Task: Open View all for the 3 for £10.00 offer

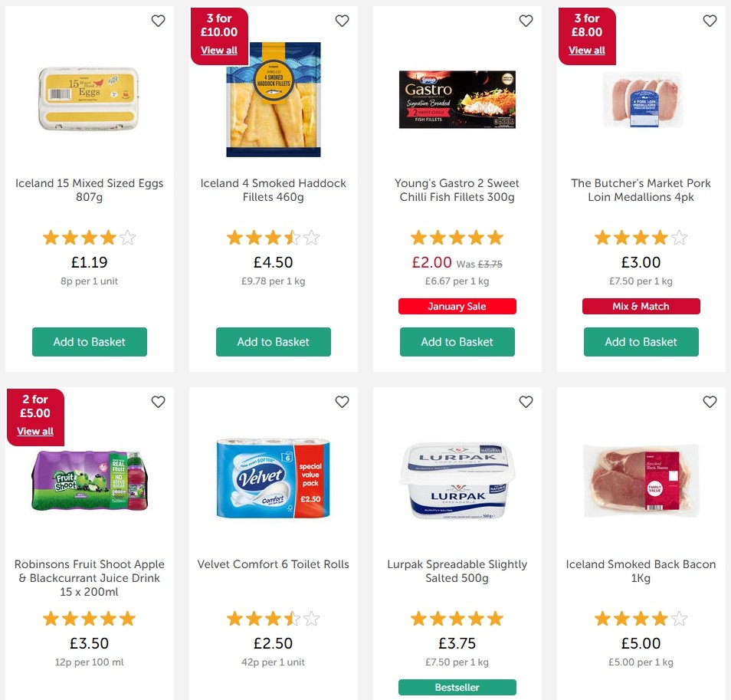Action: [x=219, y=50]
